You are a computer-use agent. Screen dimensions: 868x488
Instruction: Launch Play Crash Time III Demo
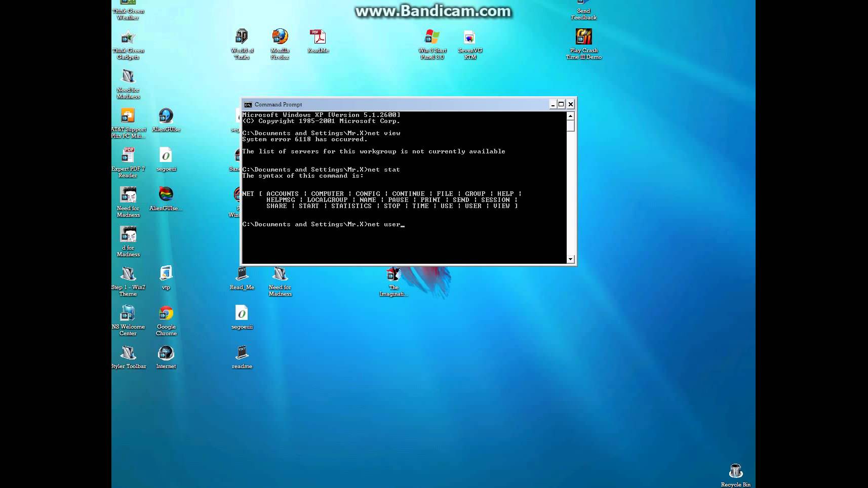tap(583, 36)
